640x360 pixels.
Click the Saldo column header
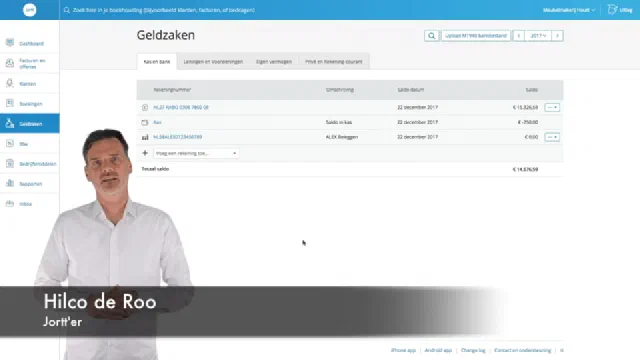coord(531,90)
